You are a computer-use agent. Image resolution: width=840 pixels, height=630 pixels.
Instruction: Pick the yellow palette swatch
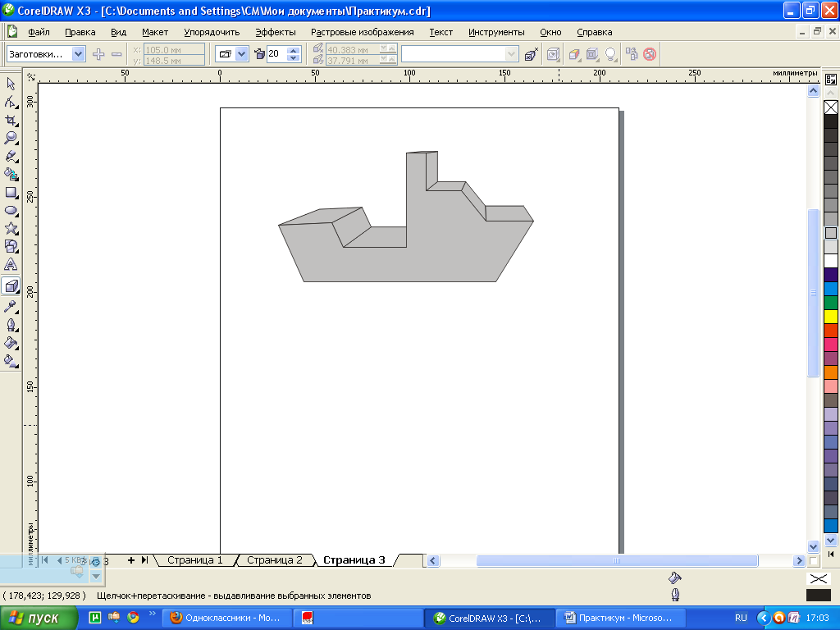pyautogui.click(x=831, y=317)
